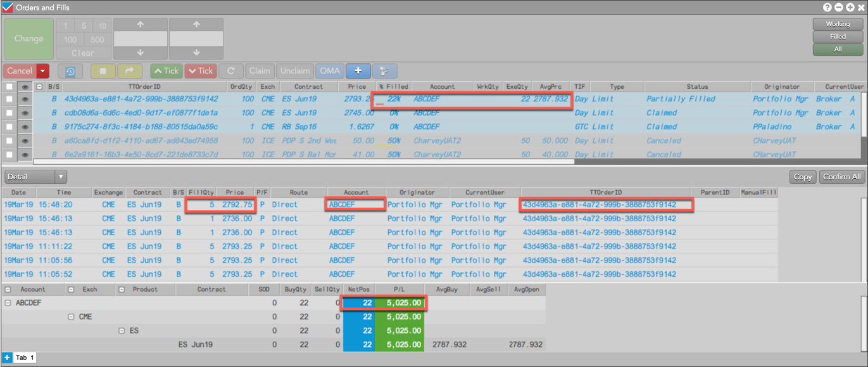Toggle eye icon for order 9175c274
Viewport: 868px width, 367px height.
click(25, 127)
